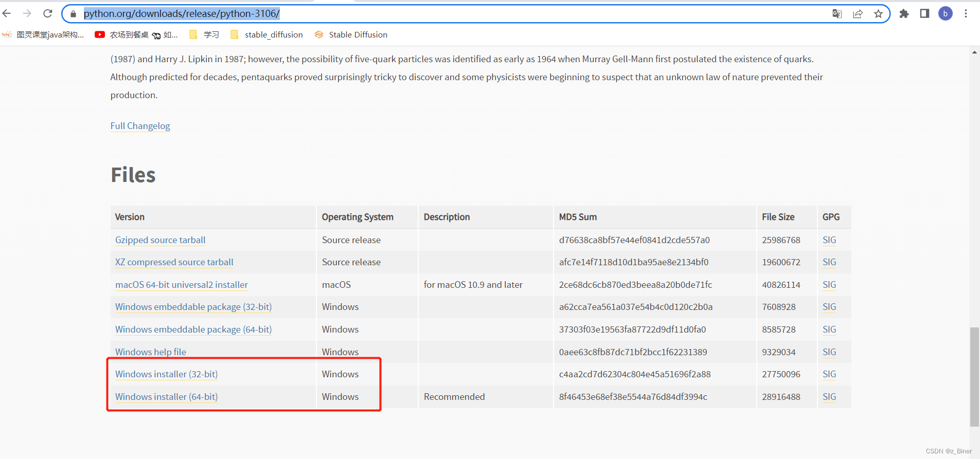Open browser extensions puzzle icon
Image resolution: width=980 pixels, height=459 pixels.
point(904,14)
